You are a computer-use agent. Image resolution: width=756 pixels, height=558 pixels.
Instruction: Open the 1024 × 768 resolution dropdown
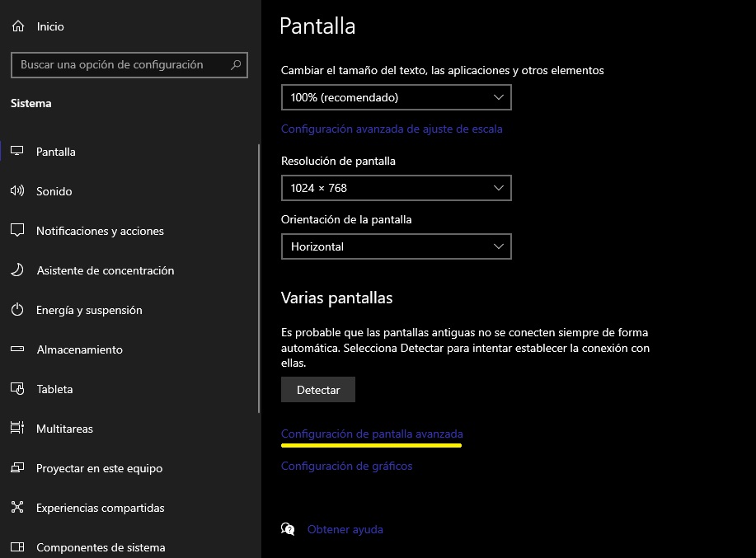tap(396, 188)
